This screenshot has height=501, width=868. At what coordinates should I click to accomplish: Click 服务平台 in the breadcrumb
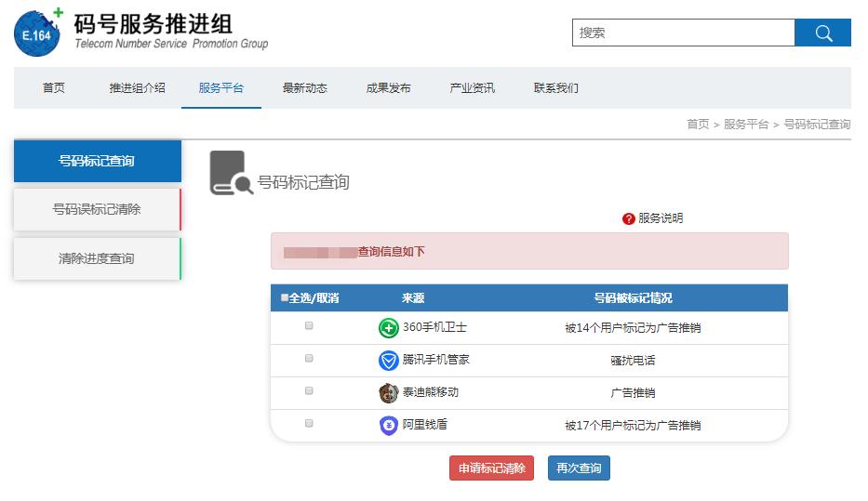(x=745, y=125)
